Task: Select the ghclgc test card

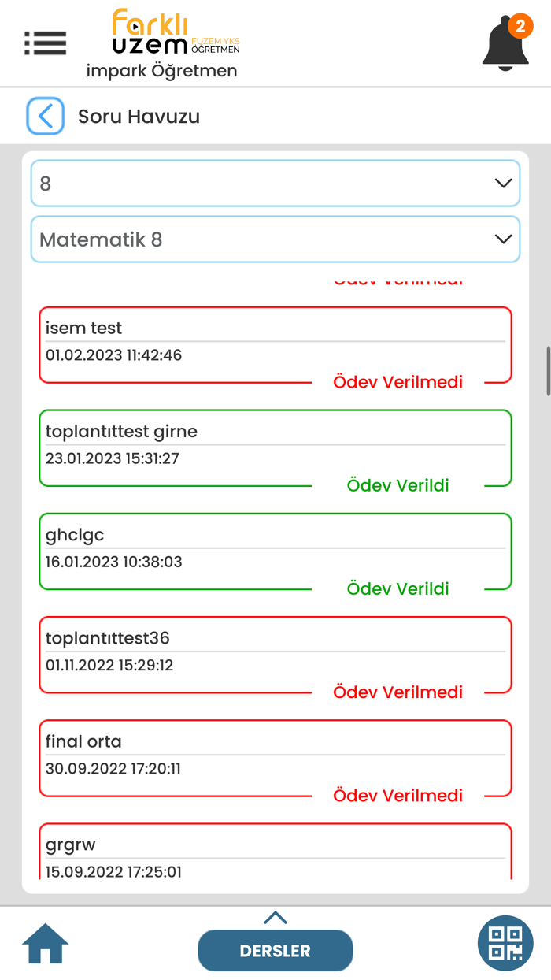Action: coord(275,551)
